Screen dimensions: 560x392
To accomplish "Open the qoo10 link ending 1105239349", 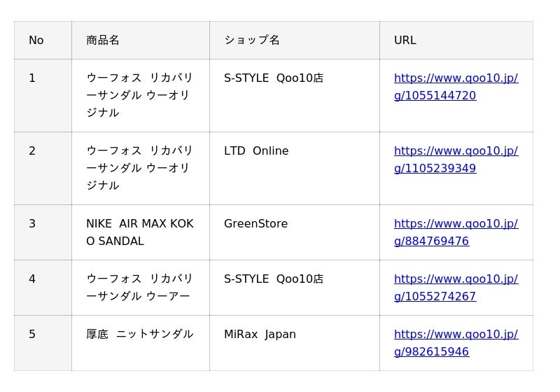I will point(456,160).
